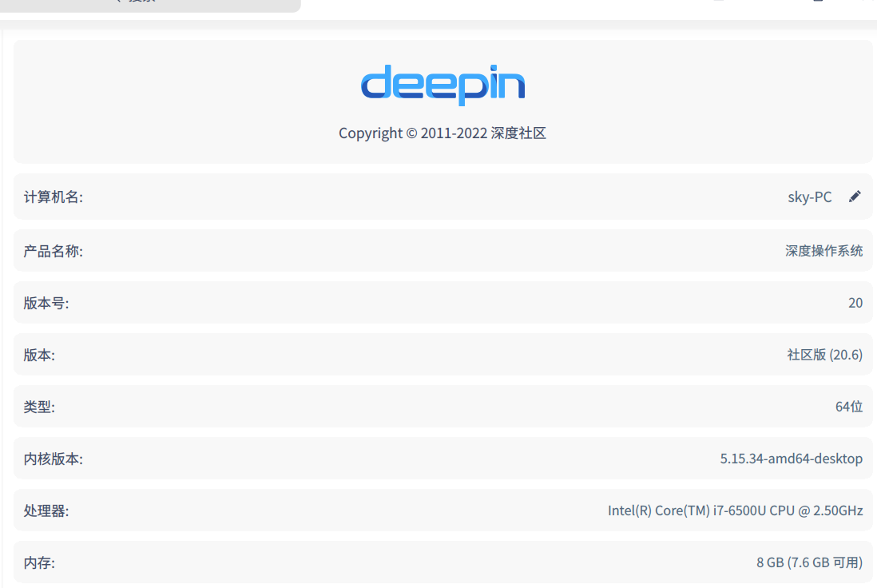Edit the computer name with the pencil icon
The height and width of the screenshot is (588, 877).
coord(855,197)
